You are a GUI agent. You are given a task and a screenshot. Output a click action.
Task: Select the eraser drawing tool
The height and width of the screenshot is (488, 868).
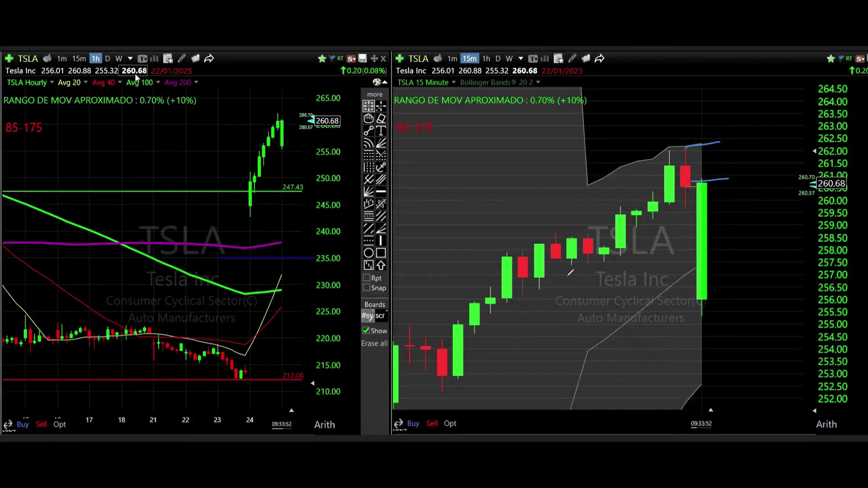coord(381,118)
